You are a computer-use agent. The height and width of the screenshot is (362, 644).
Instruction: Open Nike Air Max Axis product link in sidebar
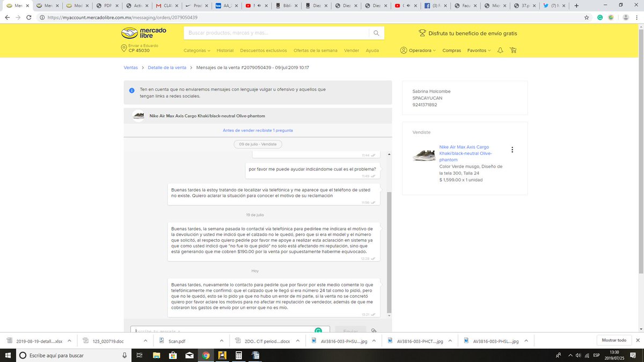(x=465, y=153)
